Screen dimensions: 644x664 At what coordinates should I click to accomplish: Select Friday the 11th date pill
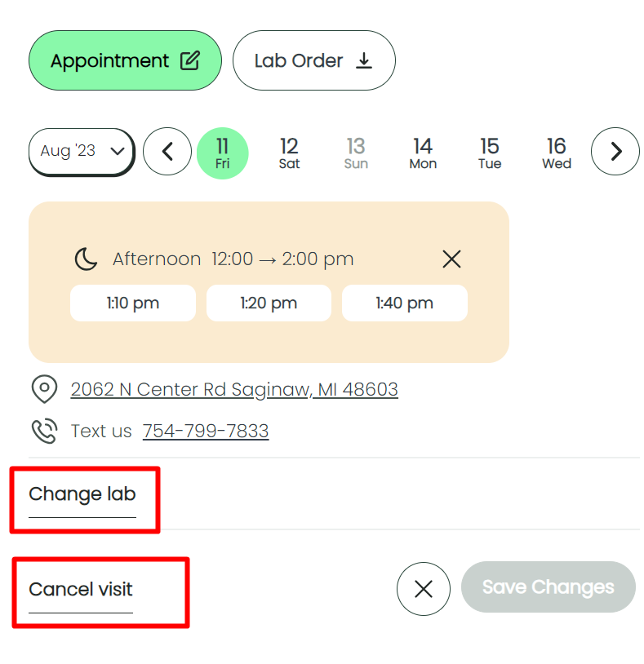point(223,153)
